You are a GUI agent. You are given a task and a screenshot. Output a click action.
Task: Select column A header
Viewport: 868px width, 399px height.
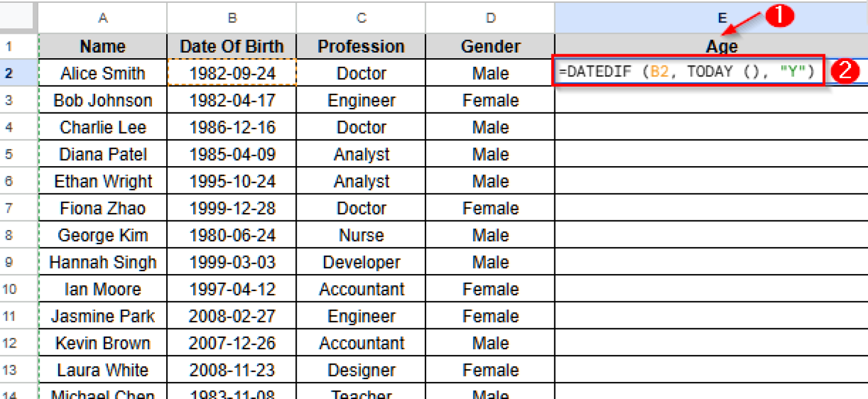(x=102, y=17)
